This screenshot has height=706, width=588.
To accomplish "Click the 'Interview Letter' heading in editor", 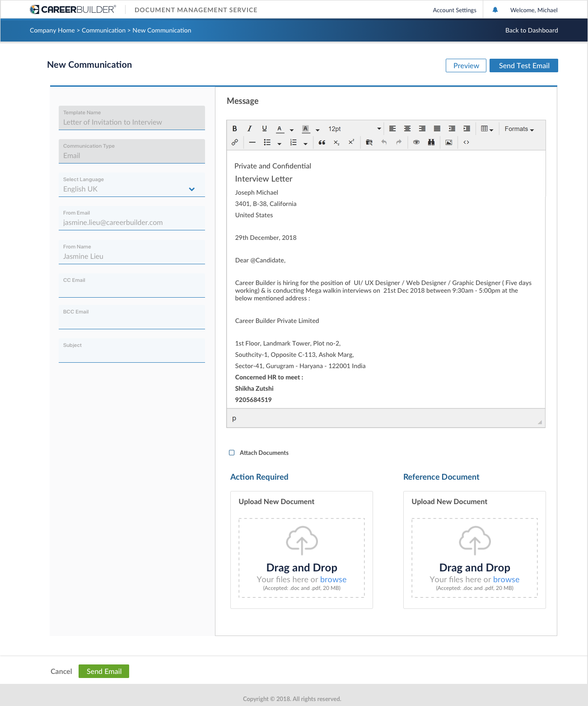I will pos(264,179).
